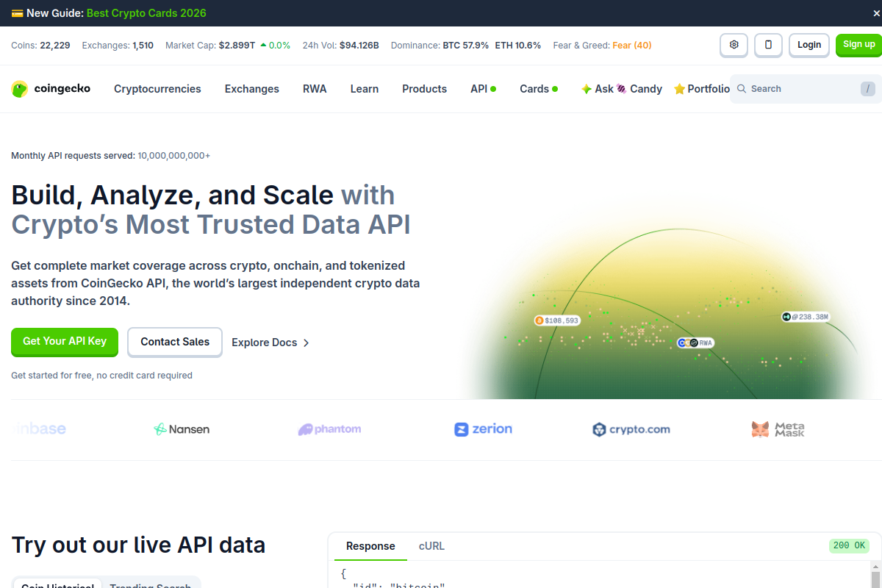Click the Get started for free note
The height and width of the screenshot is (588, 882).
coord(101,376)
